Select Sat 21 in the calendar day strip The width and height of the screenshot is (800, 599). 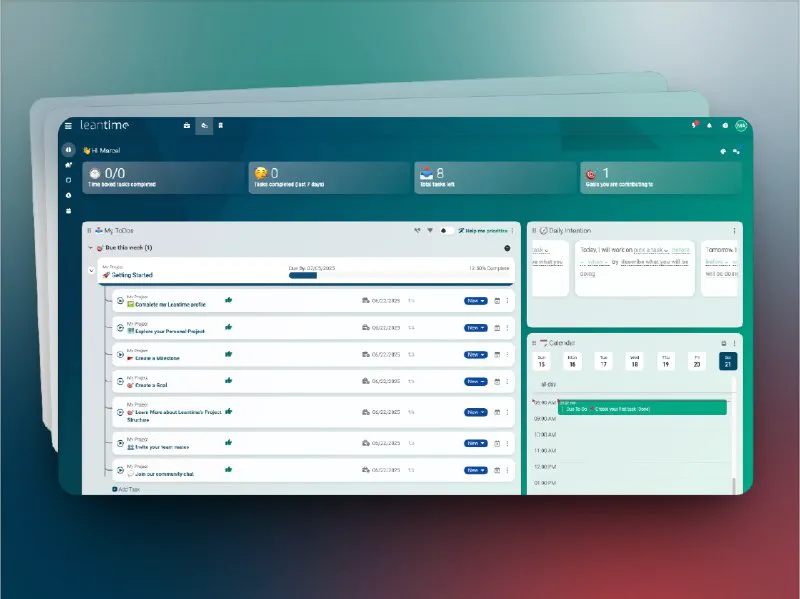click(727, 362)
